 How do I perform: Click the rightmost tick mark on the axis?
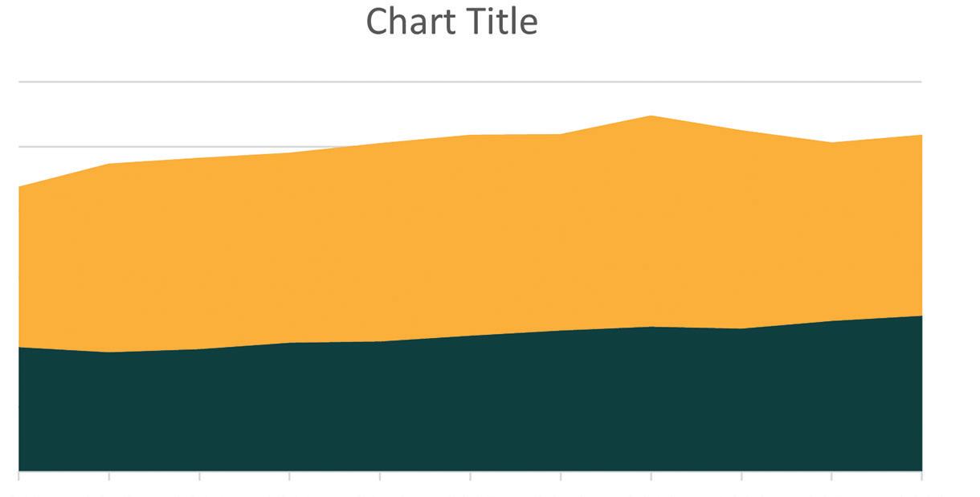click(x=921, y=476)
